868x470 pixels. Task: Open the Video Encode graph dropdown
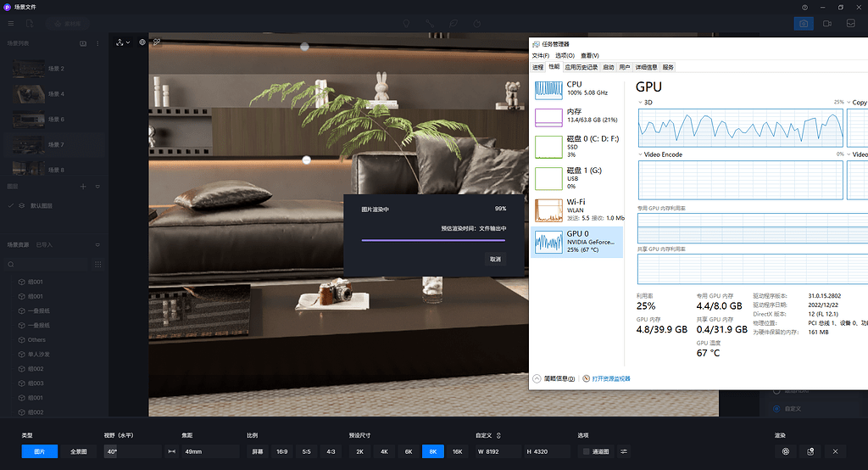(x=642, y=154)
